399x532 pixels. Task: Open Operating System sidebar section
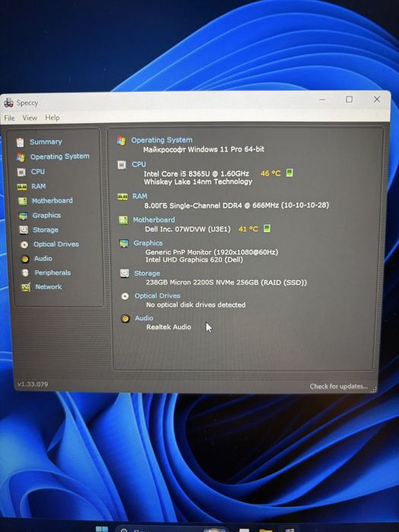point(60,157)
